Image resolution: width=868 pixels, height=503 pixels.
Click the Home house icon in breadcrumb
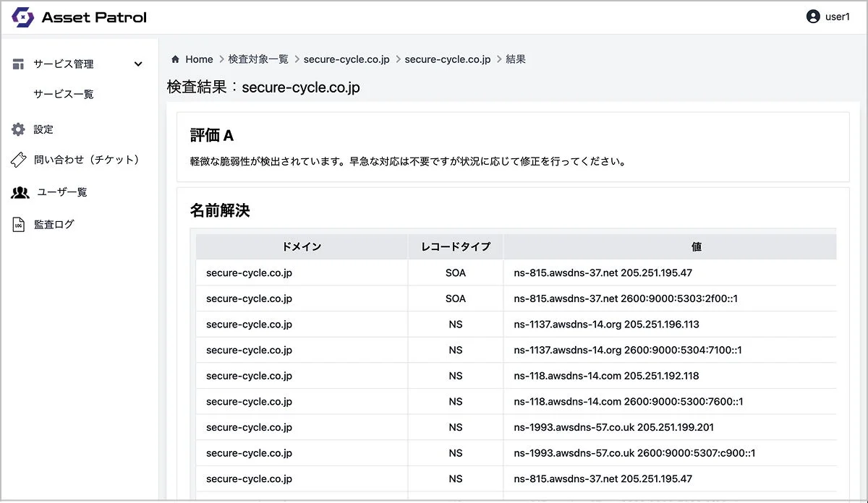tap(174, 59)
